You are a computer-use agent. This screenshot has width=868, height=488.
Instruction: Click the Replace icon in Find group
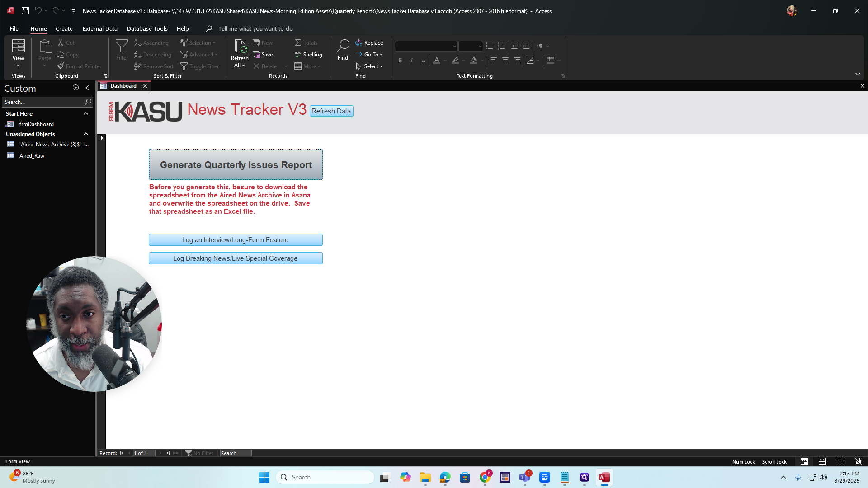[x=359, y=42]
